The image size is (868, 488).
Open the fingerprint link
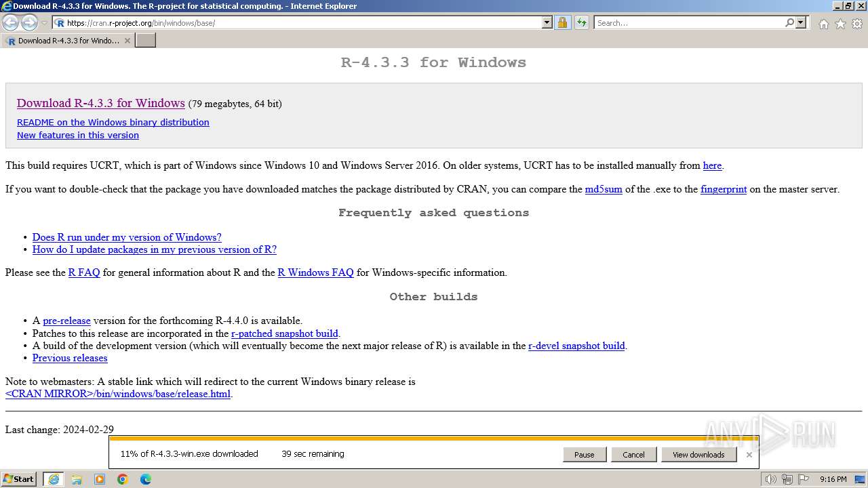724,190
